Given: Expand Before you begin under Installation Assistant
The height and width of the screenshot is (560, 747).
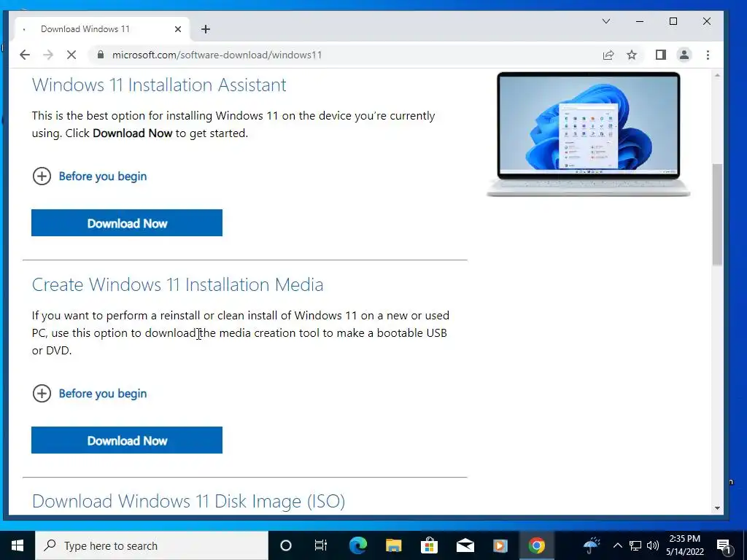Looking at the screenshot, I should coord(102,176).
